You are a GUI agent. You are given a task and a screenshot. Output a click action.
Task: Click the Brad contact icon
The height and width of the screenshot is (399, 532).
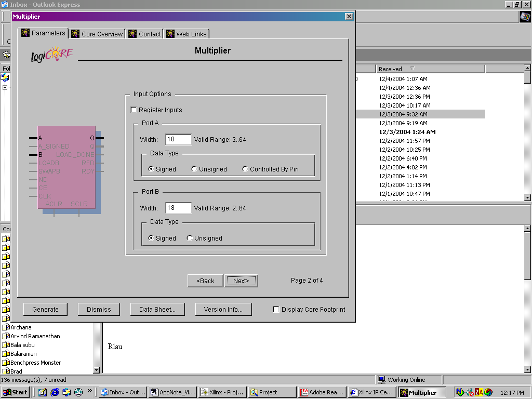6,371
